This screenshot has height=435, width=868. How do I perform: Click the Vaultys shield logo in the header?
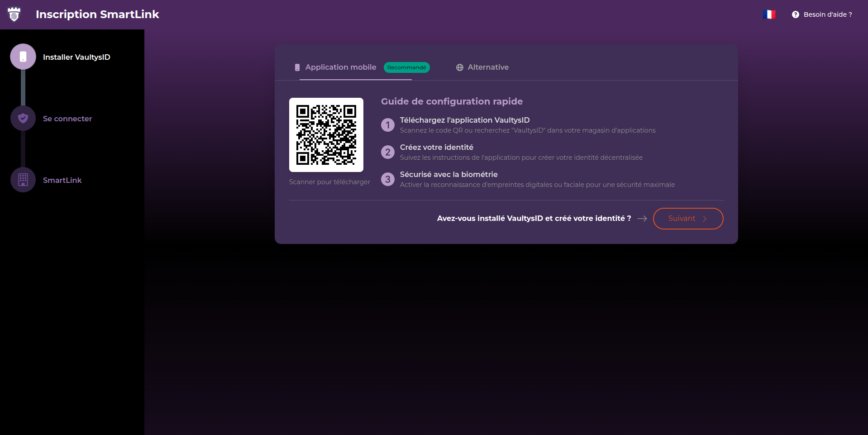pos(14,14)
